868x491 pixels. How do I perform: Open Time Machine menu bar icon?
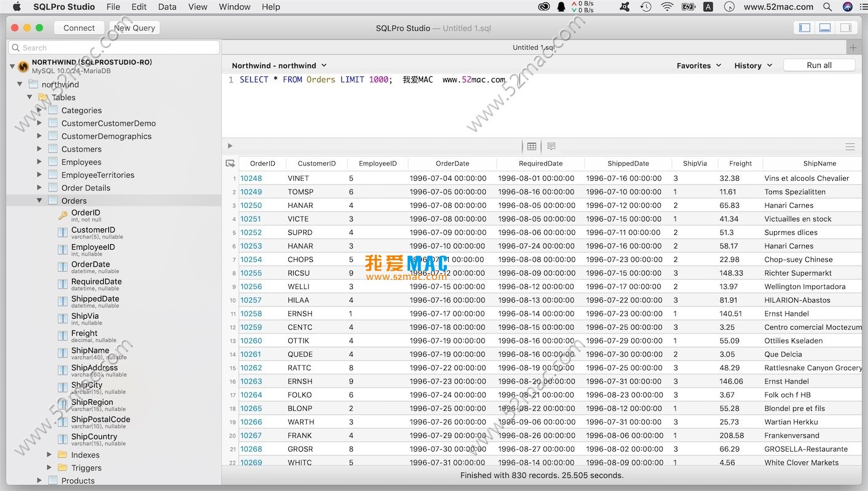pos(645,7)
